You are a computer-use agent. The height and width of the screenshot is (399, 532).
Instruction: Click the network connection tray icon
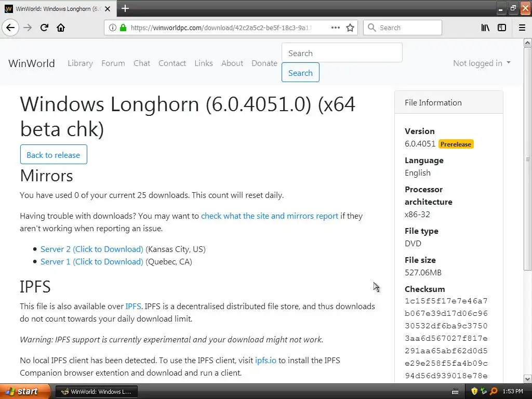pyautogui.click(x=484, y=392)
